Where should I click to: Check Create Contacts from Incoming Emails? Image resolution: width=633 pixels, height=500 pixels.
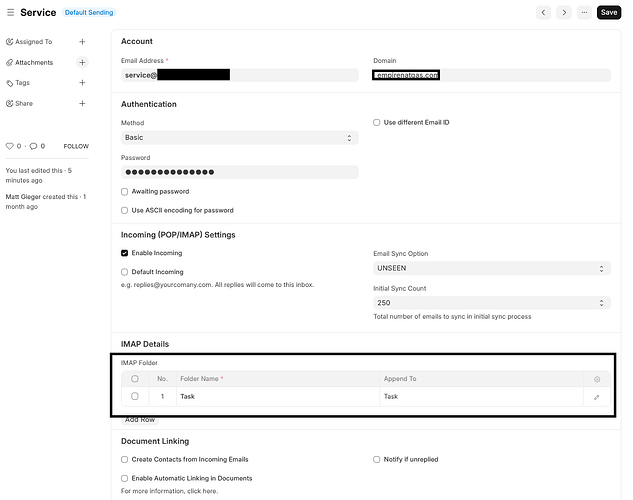(x=125, y=460)
